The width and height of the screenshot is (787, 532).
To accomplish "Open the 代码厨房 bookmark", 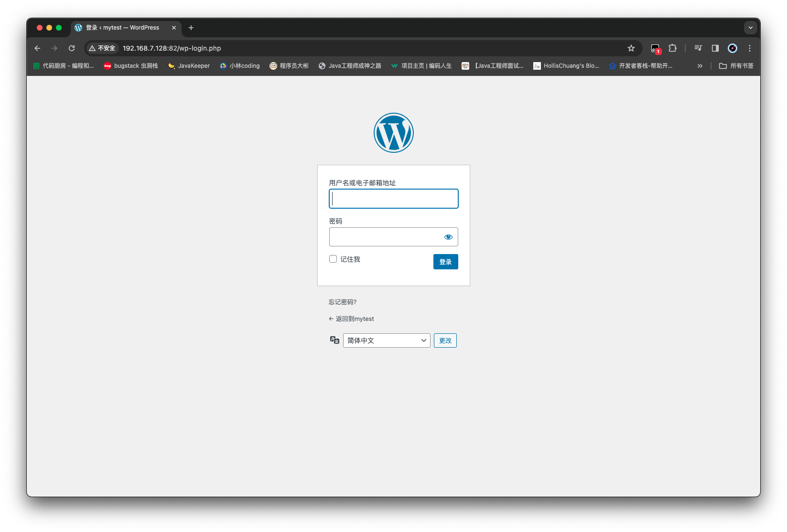I will tap(64, 66).
